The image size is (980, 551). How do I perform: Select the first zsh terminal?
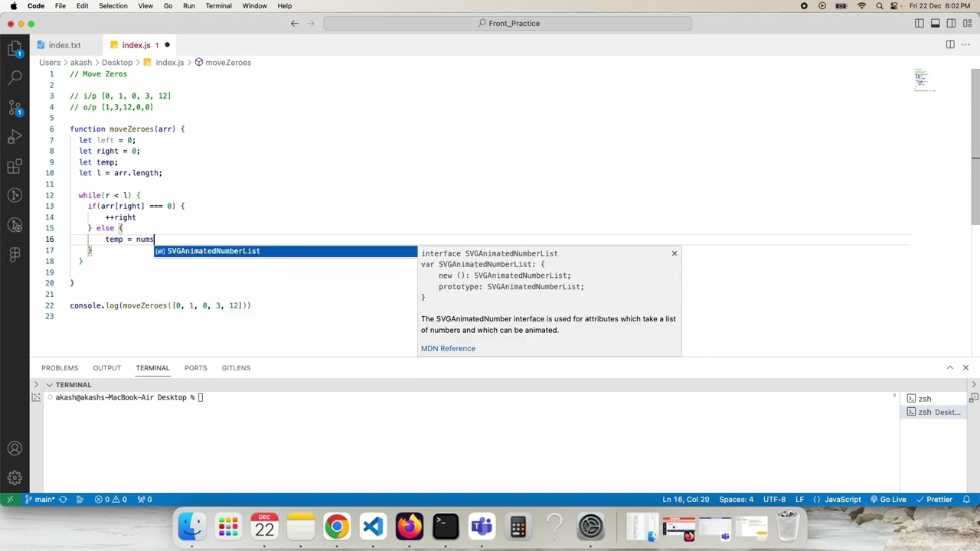point(932,399)
